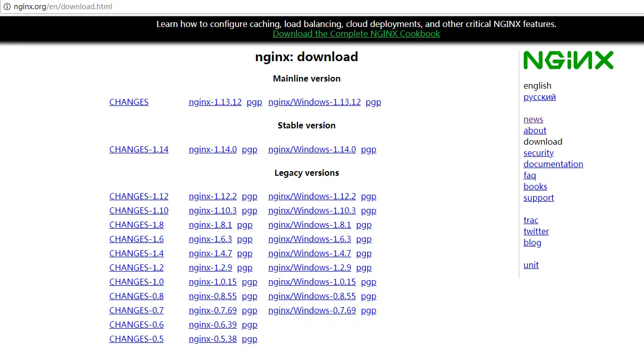Download nginx-1.13.12 source
Screen dimensions: 644x351
[215, 102]
